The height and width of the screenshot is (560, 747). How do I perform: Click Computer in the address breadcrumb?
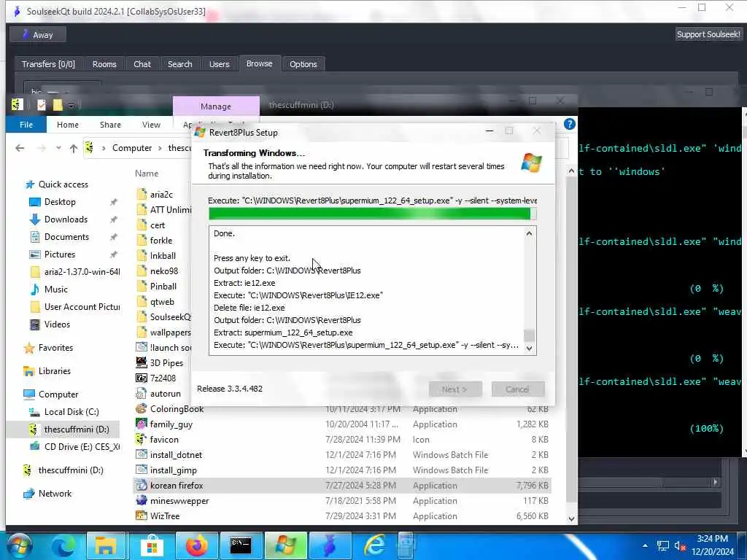tap(132, 148)
